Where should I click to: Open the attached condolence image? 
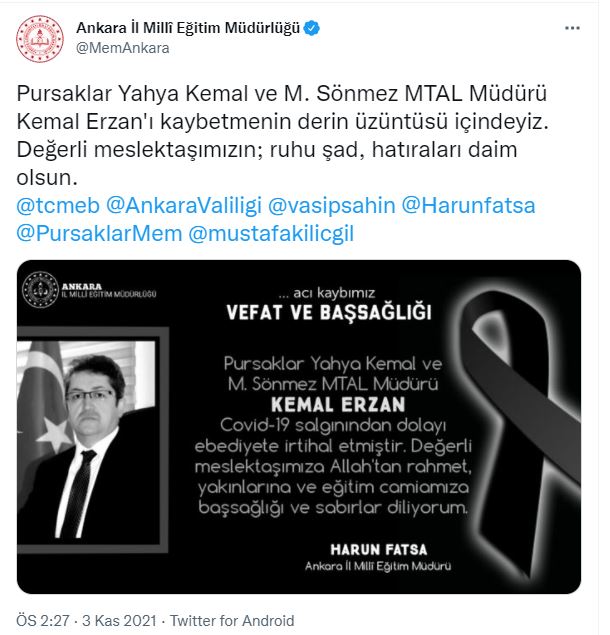[299, 427]
